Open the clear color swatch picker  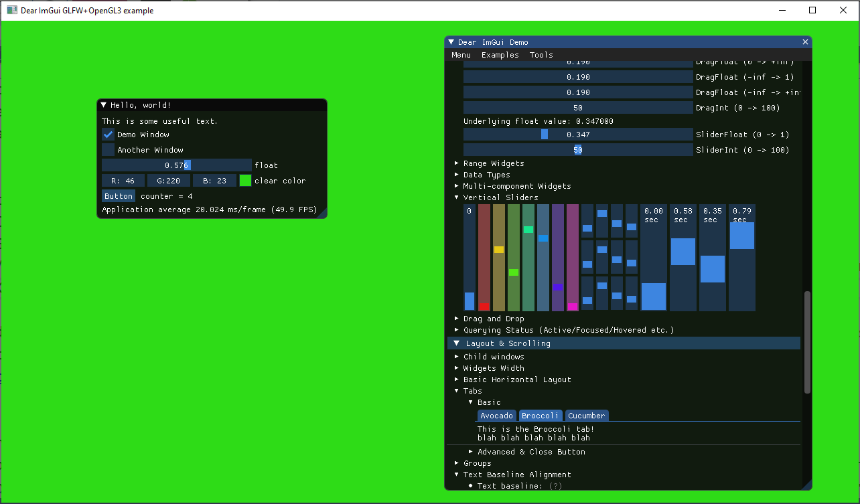[246, 181]
